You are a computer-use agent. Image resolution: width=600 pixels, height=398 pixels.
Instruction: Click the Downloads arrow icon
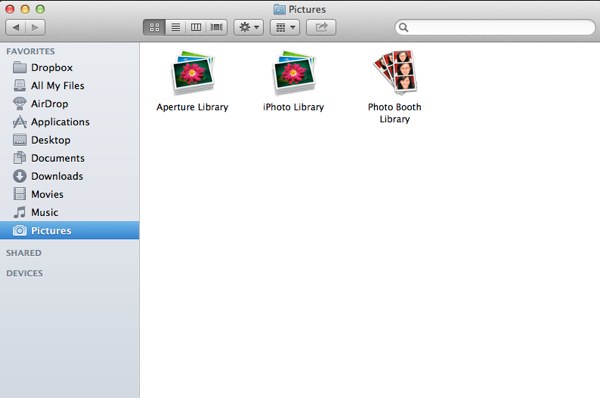click(20, 176)
